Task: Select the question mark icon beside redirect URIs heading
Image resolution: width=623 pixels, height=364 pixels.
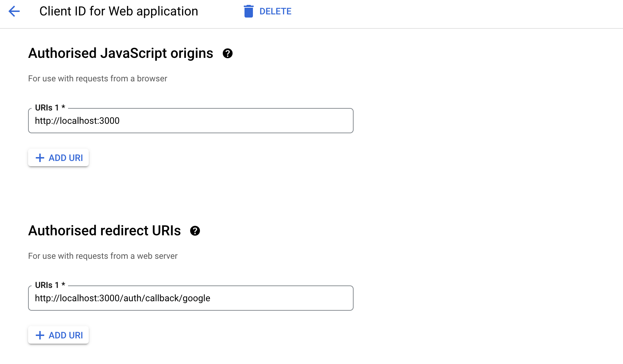Action: pos(195,230)
